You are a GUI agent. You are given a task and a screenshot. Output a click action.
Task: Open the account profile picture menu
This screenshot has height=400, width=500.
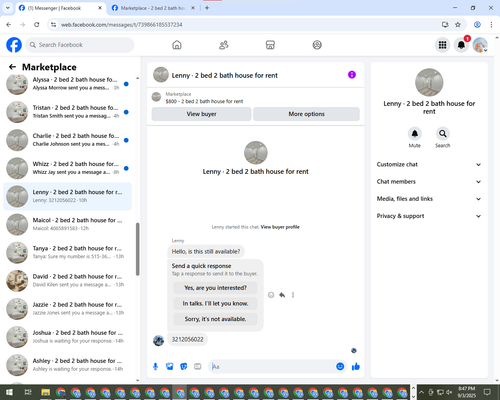[480, 45]
